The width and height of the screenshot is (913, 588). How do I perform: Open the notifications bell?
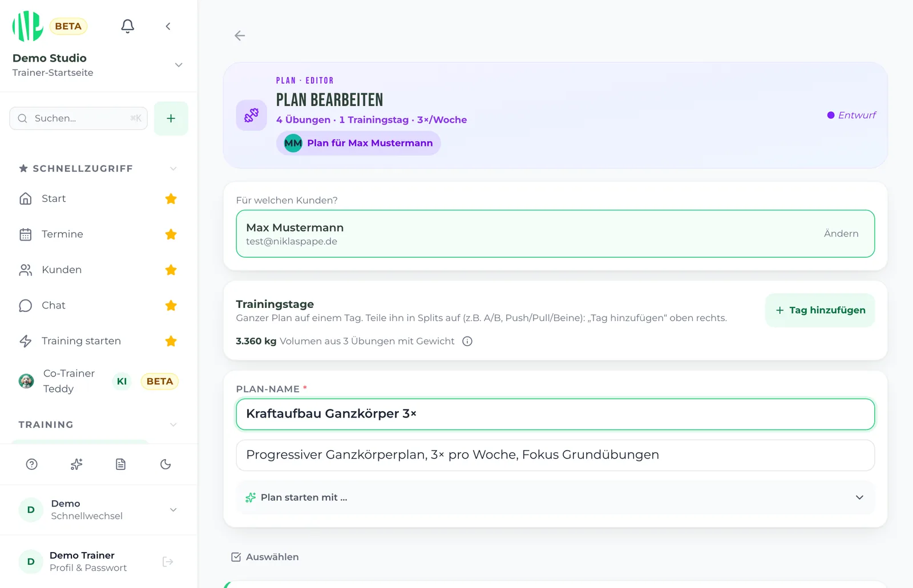point(128,26)
